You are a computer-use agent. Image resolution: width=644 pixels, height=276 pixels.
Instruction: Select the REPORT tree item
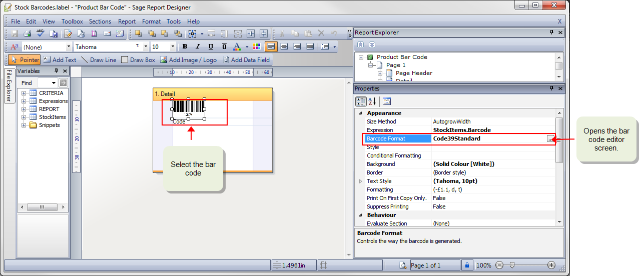49,109
